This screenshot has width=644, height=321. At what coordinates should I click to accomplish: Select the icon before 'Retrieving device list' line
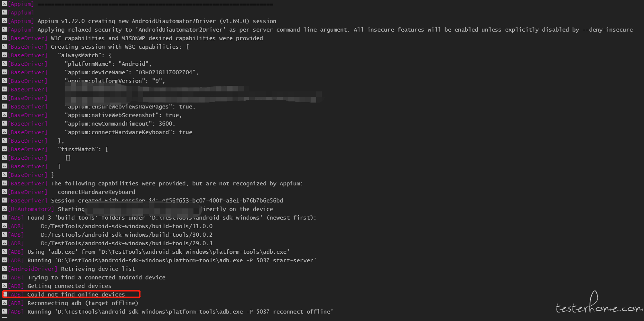click(x=5, y=269)
